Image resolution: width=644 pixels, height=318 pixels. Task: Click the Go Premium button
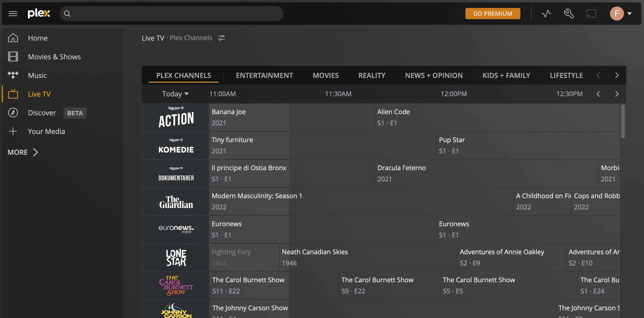pyautogui.click(x=492, y=14)
